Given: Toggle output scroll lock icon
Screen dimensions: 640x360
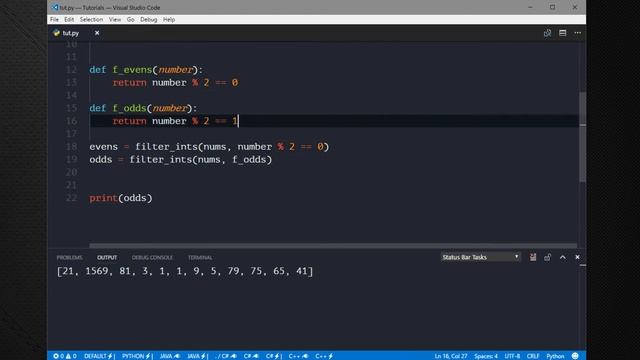Looking at the screenshot, I should click(x=547, y=257).
